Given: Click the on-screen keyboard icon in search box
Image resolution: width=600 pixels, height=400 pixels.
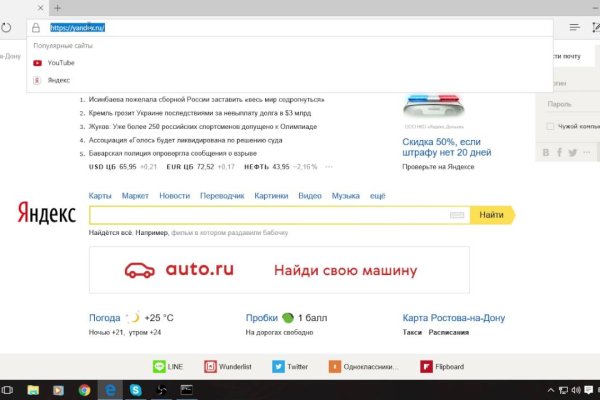Looking at the screenshot, I should click(x=458, y=215).
